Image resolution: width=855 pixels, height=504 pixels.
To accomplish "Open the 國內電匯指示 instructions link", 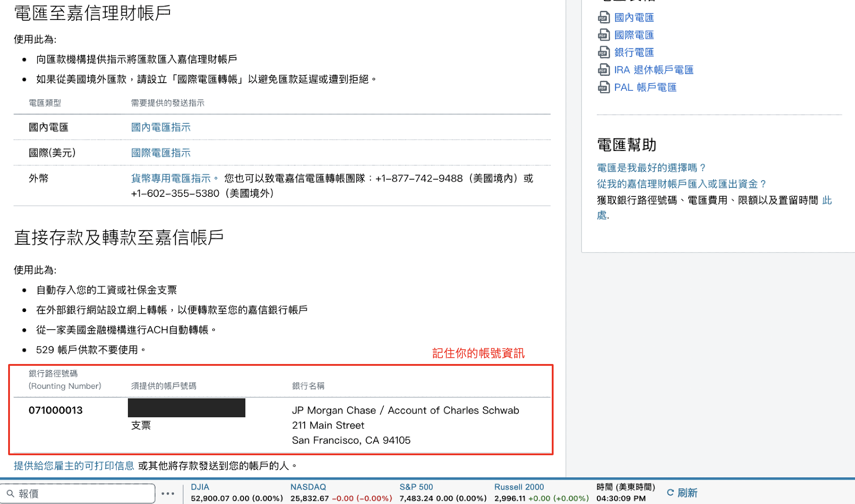I will (161, 127).
